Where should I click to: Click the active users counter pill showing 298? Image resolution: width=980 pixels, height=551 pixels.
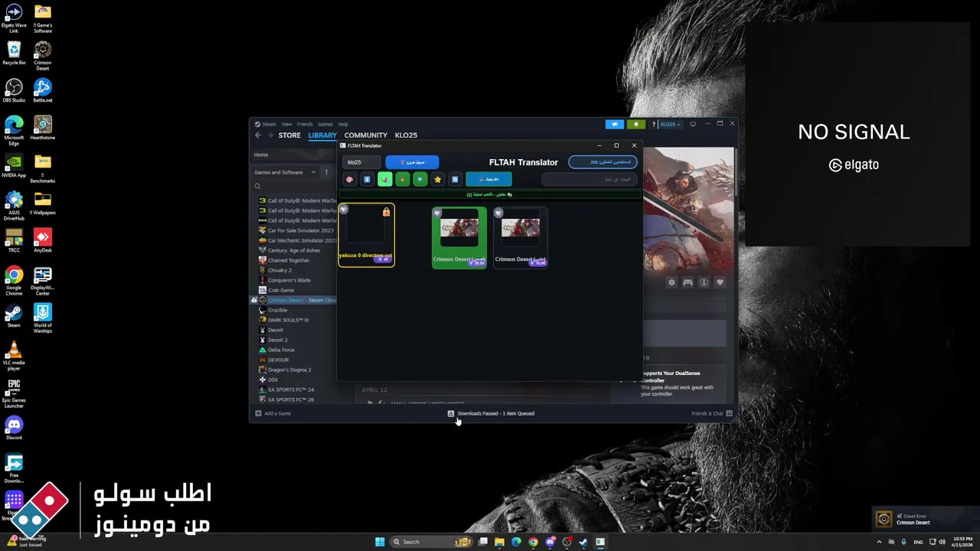point(603,162)
